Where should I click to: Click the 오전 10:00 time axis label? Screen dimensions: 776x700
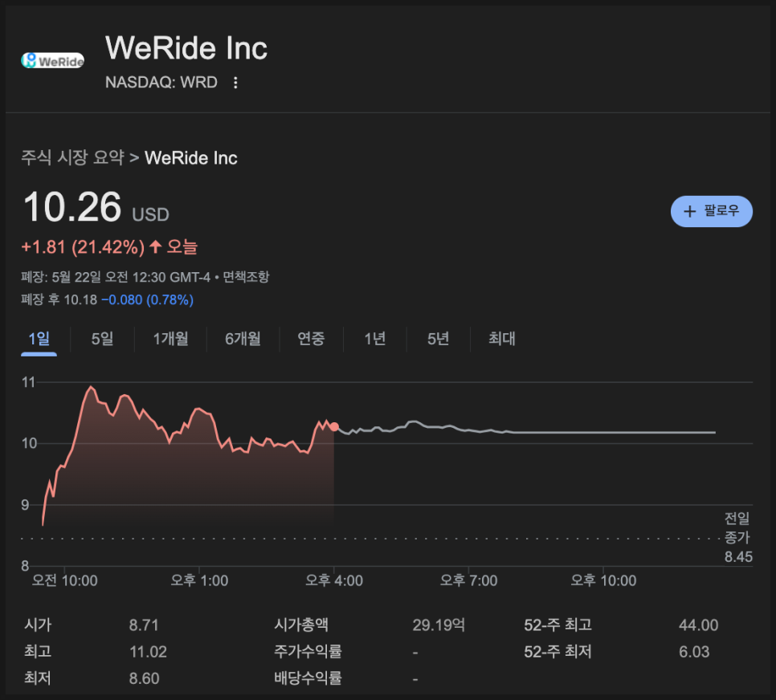65,580
